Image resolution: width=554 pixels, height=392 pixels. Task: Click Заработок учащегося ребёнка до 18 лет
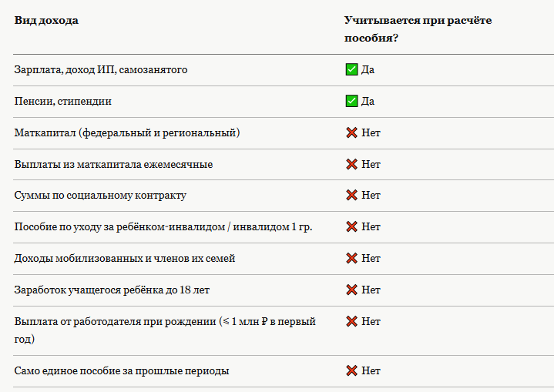tap(112, 290)
